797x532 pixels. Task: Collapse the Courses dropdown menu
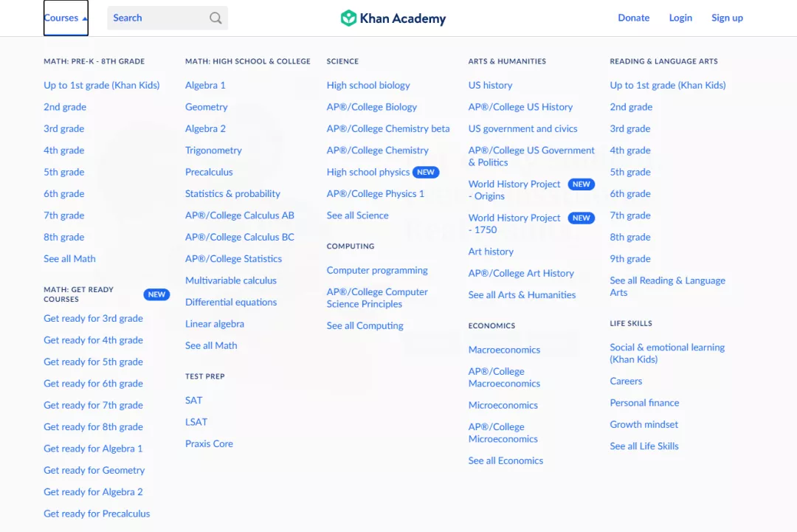coord(66,18)
